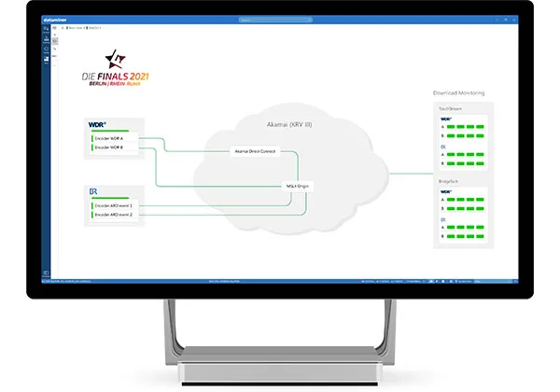The height and width of the screenshot is (392, 560).
Task: Open the MSL4 Origin node
Action: (297, 186)
